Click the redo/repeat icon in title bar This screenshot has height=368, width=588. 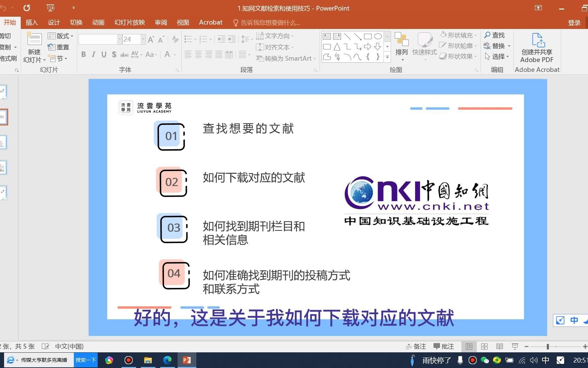[27, 8]
